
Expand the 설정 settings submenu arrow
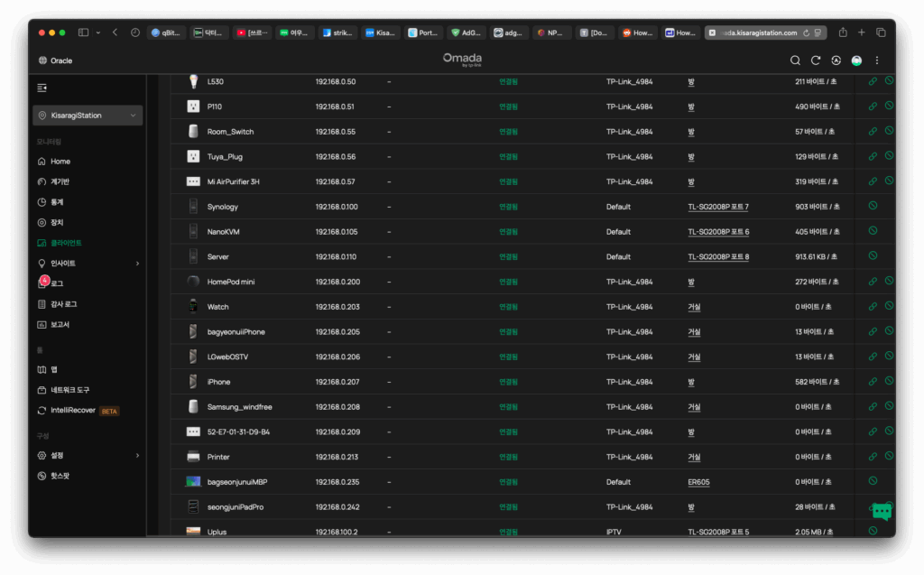point(137,455)
